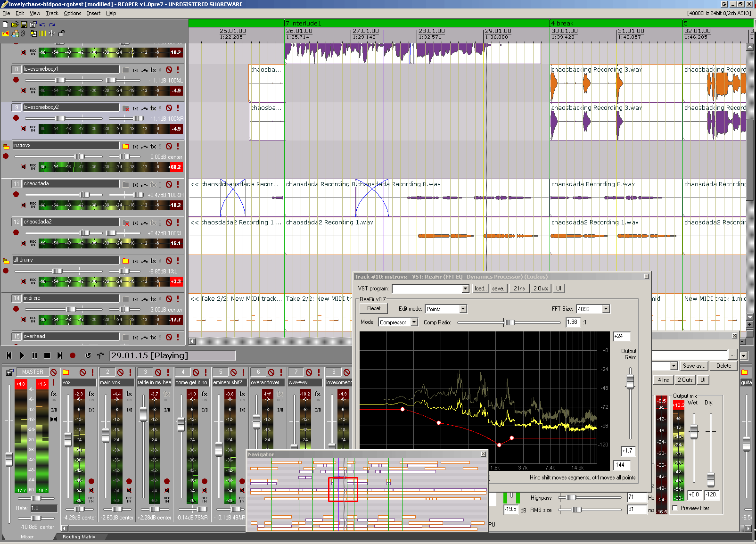The image size is (756, 544).
Task: Open the Options menu
Action: (73, 13)
